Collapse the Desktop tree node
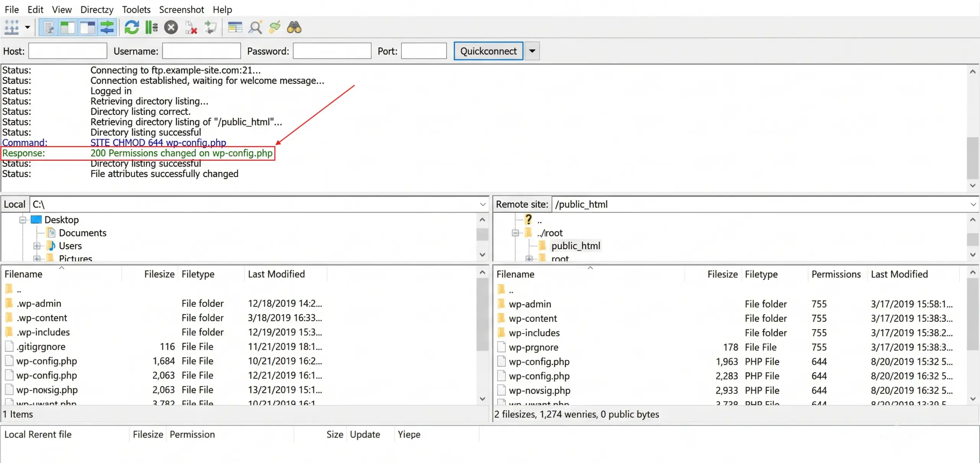 tap(23, 220)
